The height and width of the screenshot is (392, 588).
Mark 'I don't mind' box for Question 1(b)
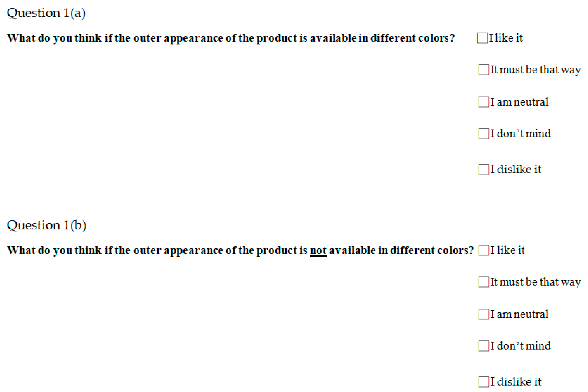[484, 346]
